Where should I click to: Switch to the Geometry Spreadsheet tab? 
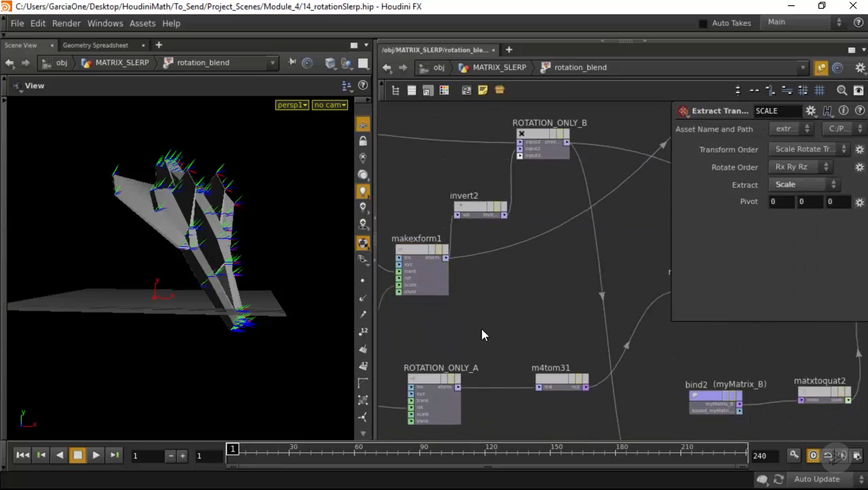pyautogui.click(x=96, y=45)
